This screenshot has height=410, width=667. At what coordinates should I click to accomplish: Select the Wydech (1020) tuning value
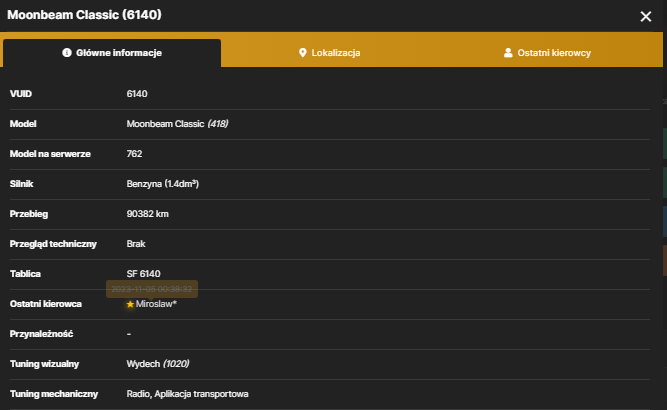158,364
